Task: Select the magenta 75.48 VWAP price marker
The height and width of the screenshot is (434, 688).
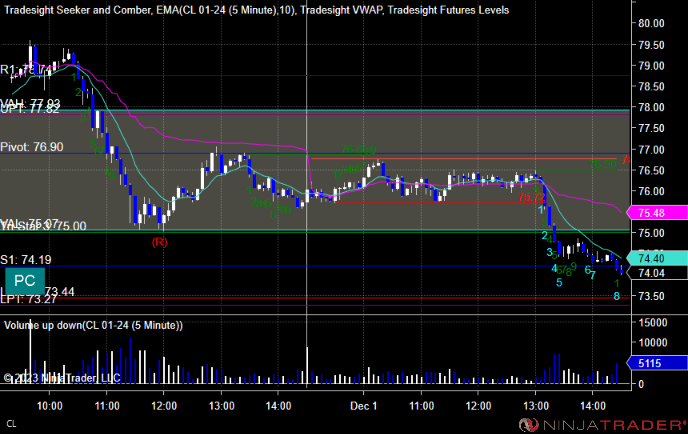Action: 656,213
